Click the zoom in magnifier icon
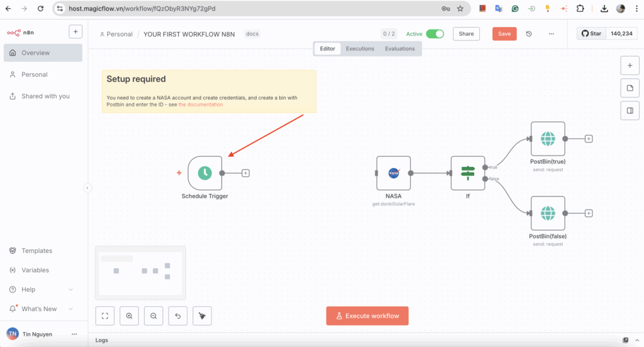This screenshot has width=644, height=347. (130, 316)
